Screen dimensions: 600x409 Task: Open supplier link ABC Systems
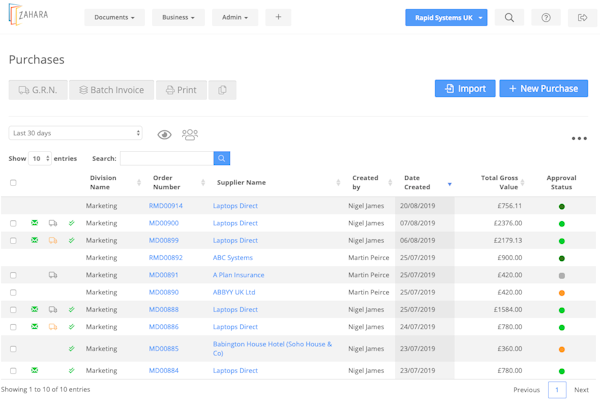click(x=233, y=257)
